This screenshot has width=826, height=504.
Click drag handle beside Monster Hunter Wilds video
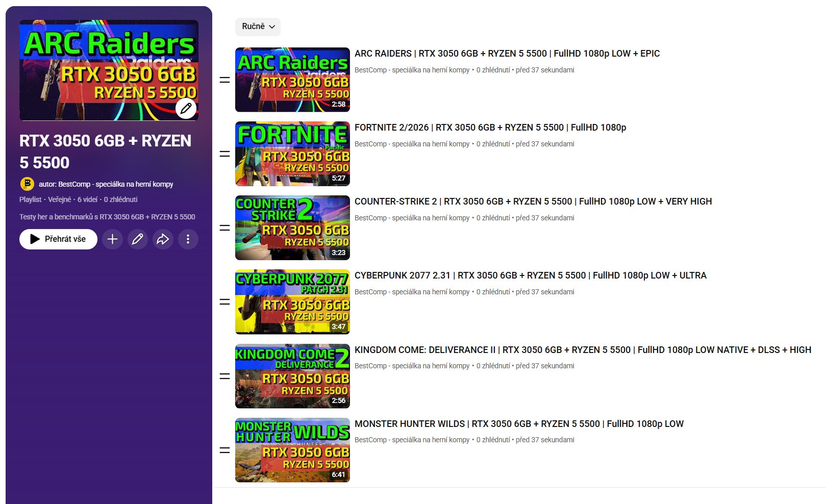[x=224, y=450]
